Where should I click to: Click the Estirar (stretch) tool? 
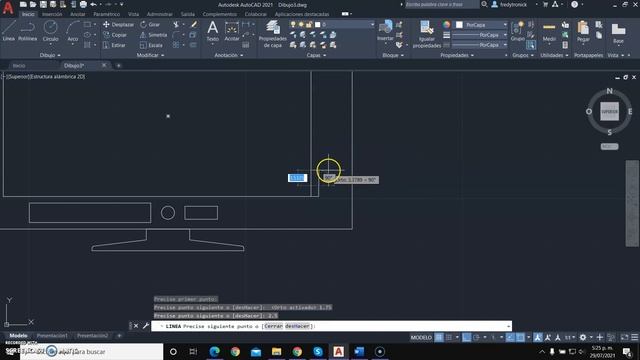coord(114,45)
